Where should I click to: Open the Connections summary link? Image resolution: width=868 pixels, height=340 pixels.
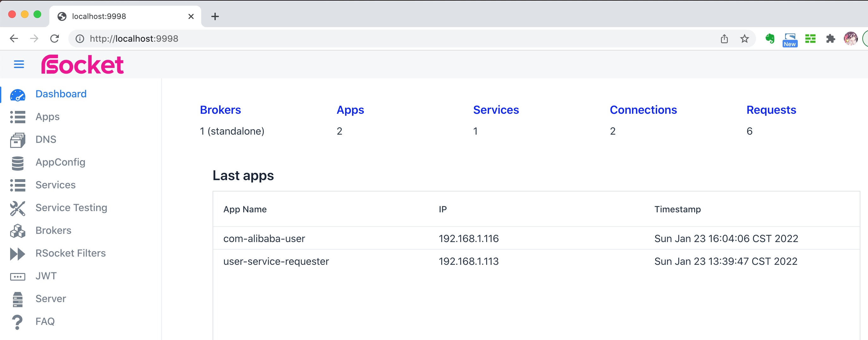point(643,110)
